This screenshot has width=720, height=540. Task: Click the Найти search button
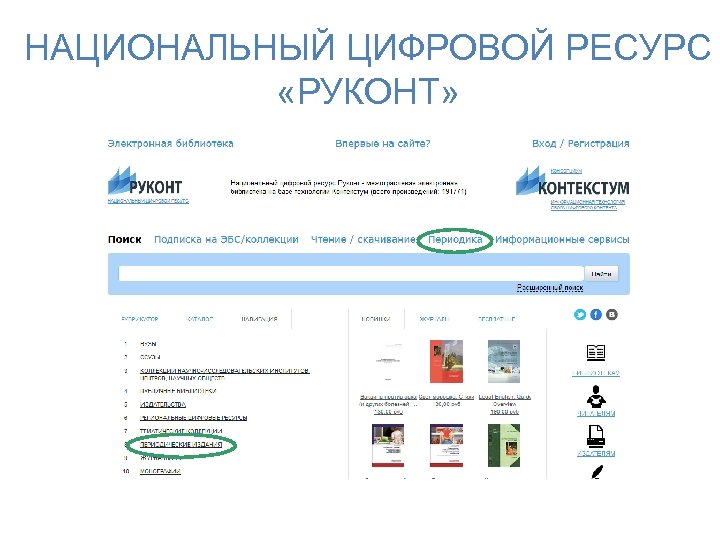(601, 274)
